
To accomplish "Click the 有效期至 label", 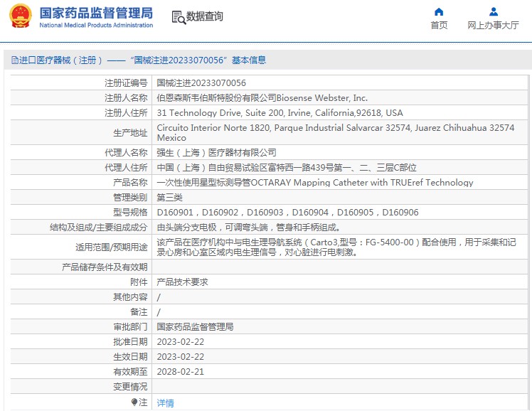I will 130,372.
